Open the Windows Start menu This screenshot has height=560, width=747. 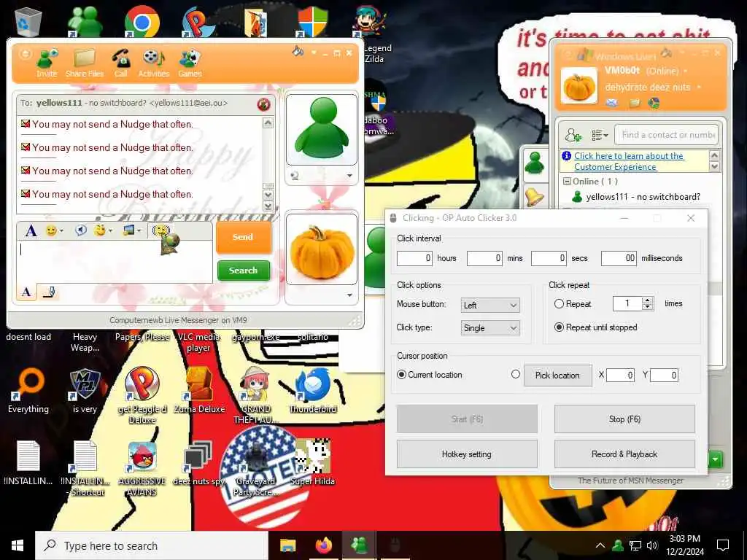pos(18,545)
